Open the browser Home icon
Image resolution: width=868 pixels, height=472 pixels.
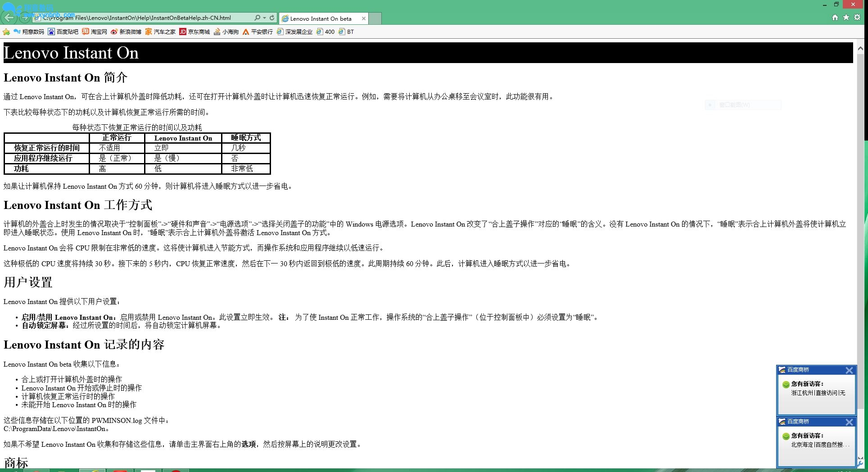(835, 18)
